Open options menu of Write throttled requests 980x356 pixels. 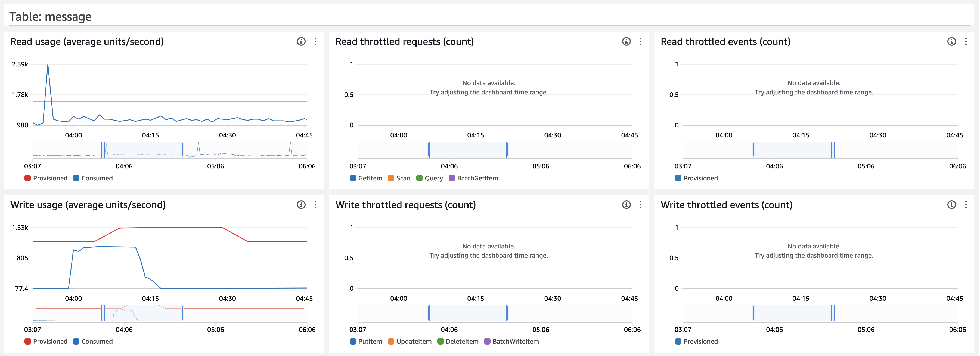pos(641,205)
